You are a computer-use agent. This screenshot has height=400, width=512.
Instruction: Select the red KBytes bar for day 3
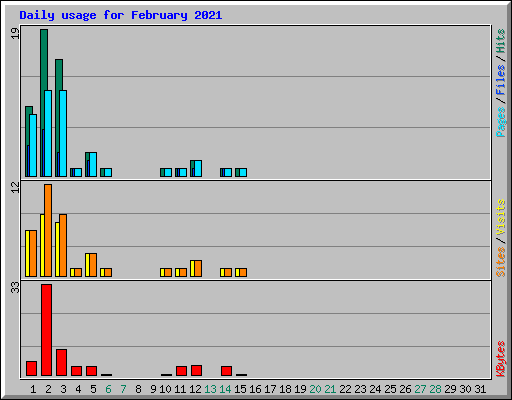pos(61,363)
